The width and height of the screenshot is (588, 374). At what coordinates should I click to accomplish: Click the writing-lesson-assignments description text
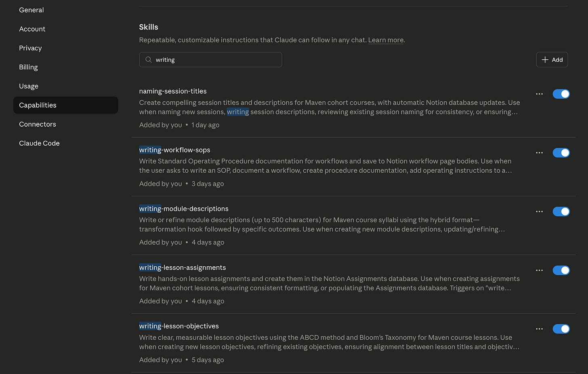pyautogui.click(x=330, y=283)
